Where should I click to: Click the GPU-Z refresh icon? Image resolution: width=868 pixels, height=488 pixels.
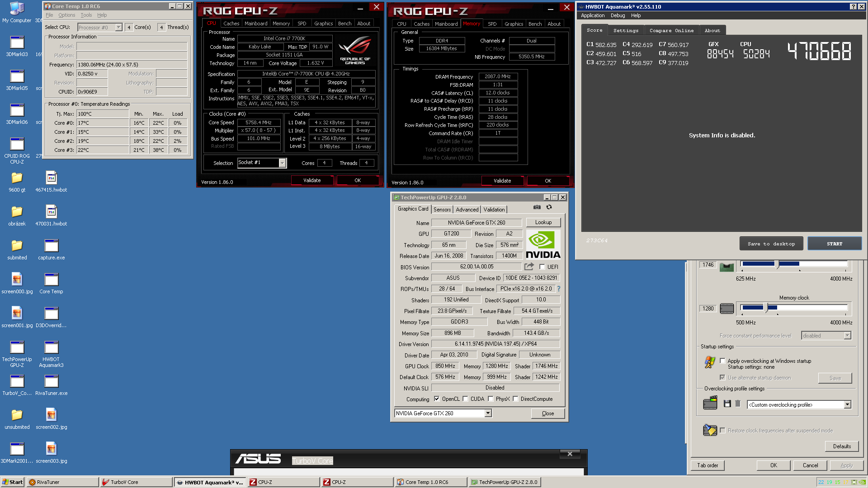[x=549, y=207]
